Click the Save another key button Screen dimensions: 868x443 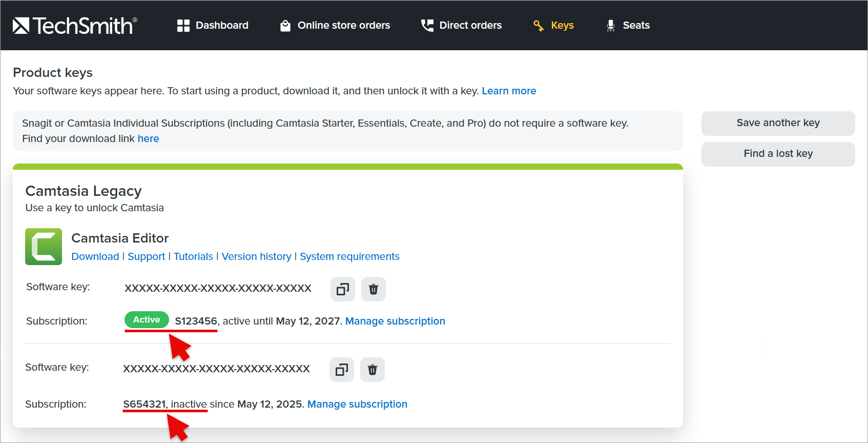[778, 123]
